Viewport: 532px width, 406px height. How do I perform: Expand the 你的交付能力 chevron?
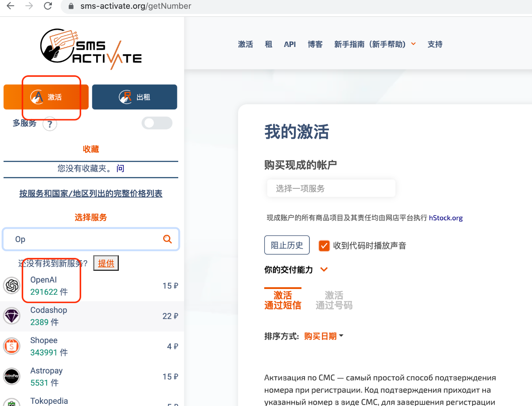(324, 269)
